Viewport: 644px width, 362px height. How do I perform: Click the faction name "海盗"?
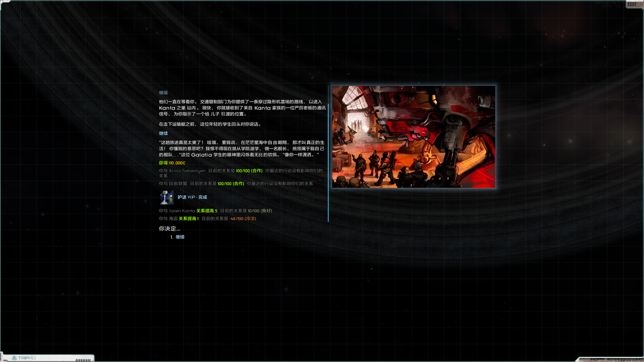coord(173,218)
